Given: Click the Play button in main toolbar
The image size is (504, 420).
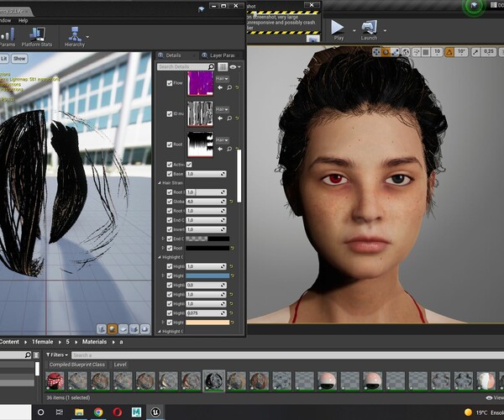Looking at the screenshot, I should (339, 30).
